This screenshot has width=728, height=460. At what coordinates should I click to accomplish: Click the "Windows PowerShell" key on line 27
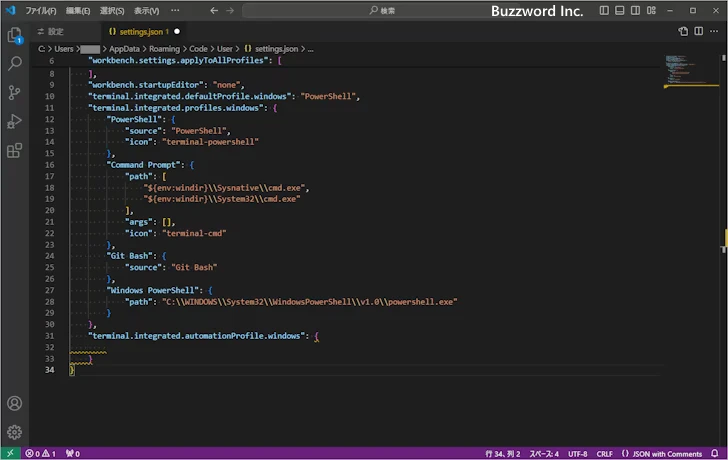point(153,290)
